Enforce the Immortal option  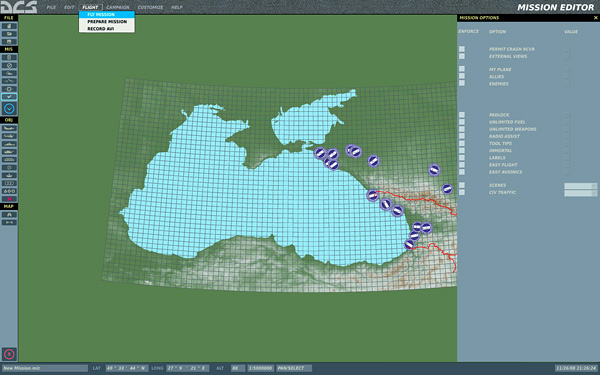coord(462,150)
